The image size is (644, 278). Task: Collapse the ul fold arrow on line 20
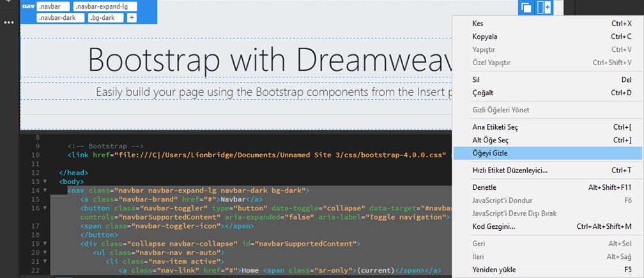pyautogui.click(x=45, y=252)
